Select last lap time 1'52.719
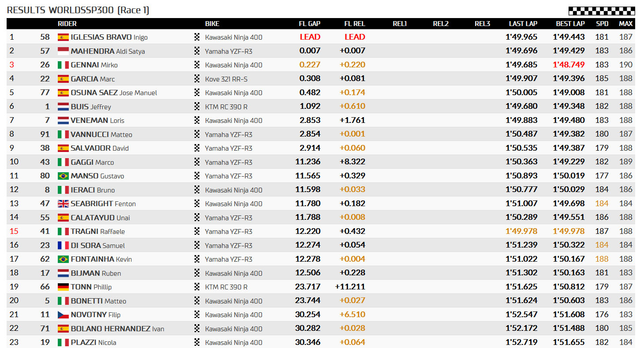Screen dimensions: 644x348 (522, 342)
